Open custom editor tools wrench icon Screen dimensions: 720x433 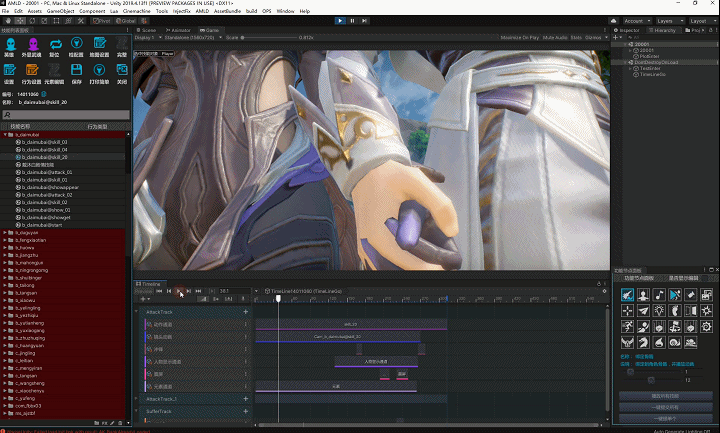point(81,21)
